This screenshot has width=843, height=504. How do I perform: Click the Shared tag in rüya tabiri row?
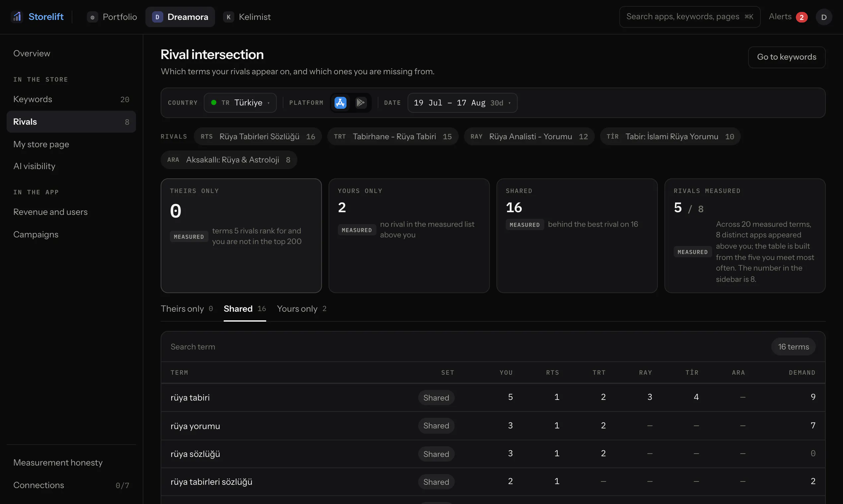click(x=436, y=398)
